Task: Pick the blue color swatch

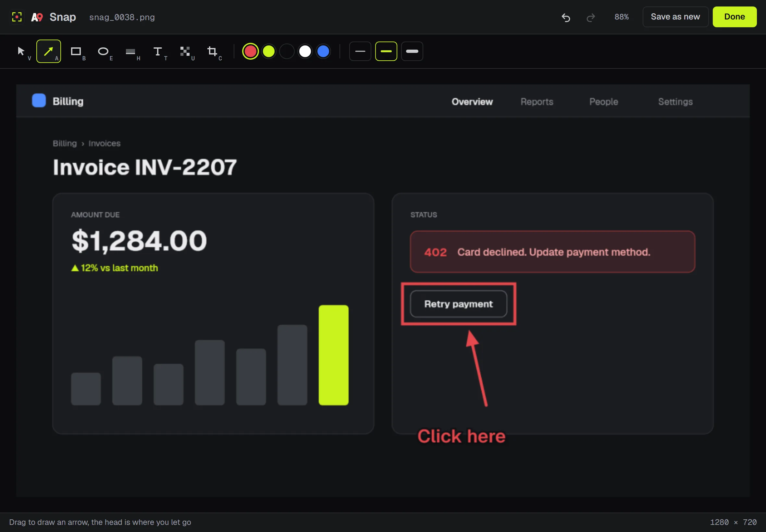Action: (323, 51)
